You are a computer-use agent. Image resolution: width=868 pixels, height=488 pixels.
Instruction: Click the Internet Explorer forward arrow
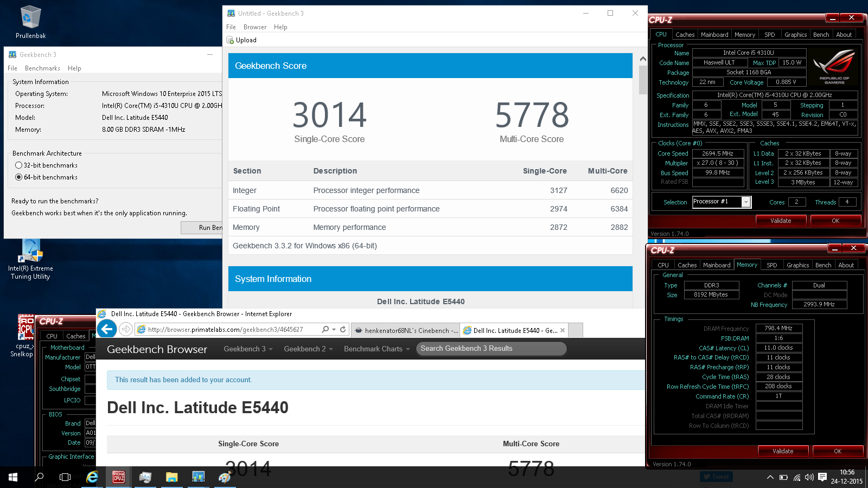pyautogui.click(x=126, y=329)
